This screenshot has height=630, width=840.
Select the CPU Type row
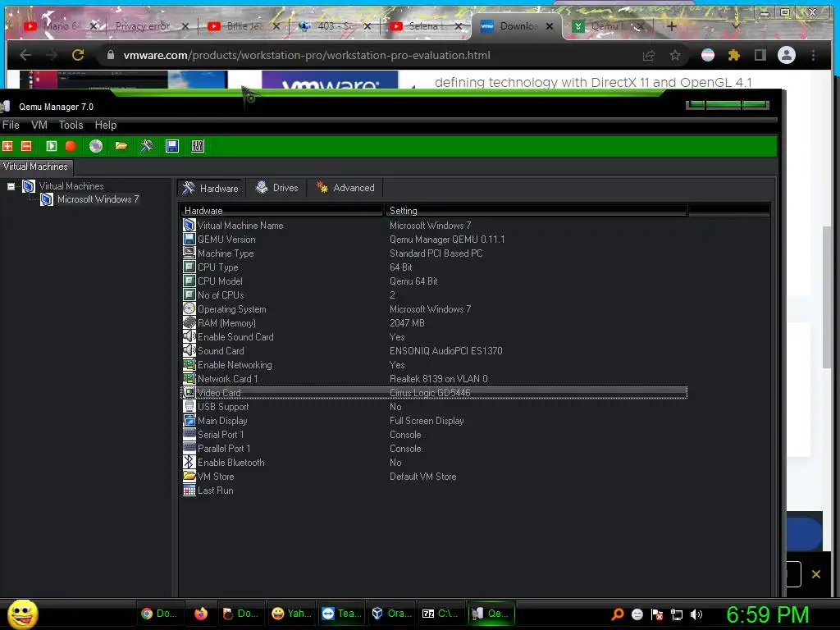pyautogui.click(x=434, y=267)
